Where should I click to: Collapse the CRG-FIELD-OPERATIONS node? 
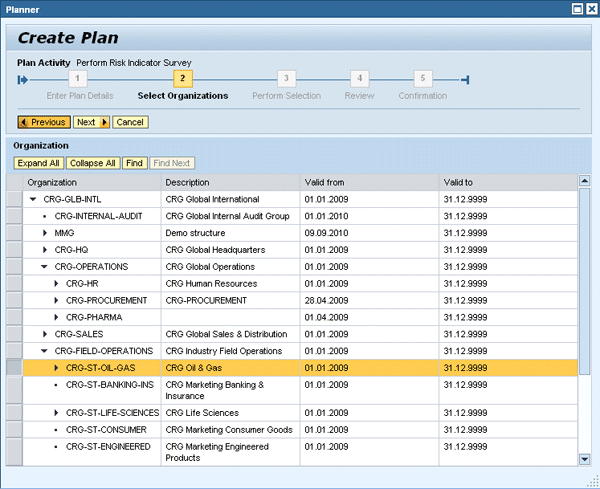click(45, 351)
